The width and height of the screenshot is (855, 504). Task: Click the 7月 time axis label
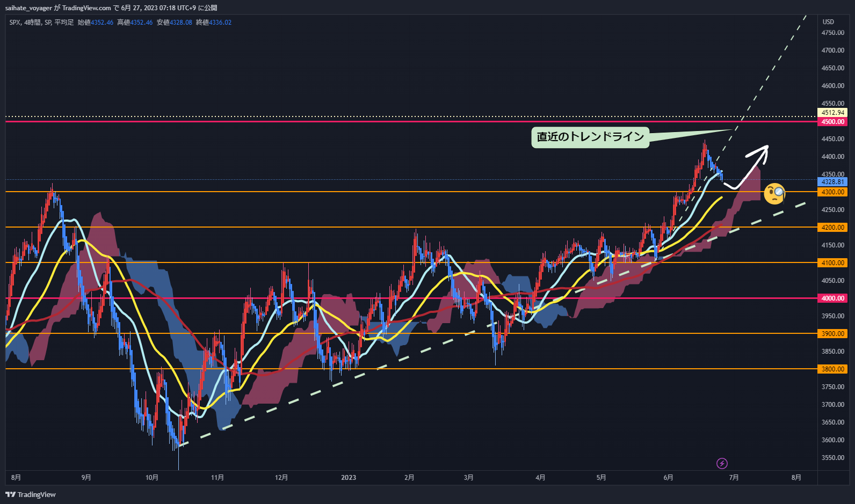[x=734, y=478]
